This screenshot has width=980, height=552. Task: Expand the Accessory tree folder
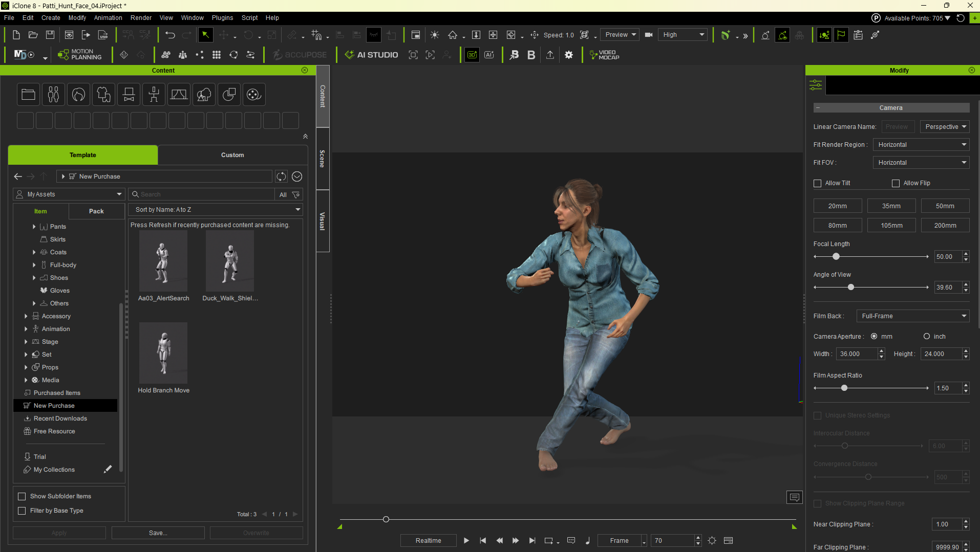coord(26,316)
